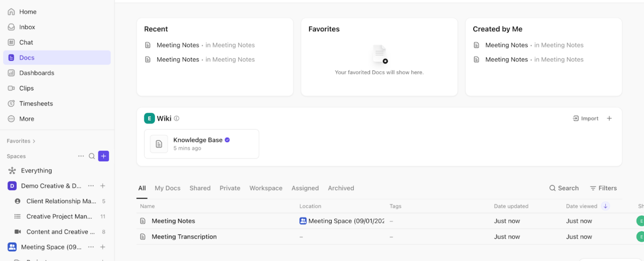Screen dimensions: 644x261
Task: Select the Archived tab
Action: (341, 188)
